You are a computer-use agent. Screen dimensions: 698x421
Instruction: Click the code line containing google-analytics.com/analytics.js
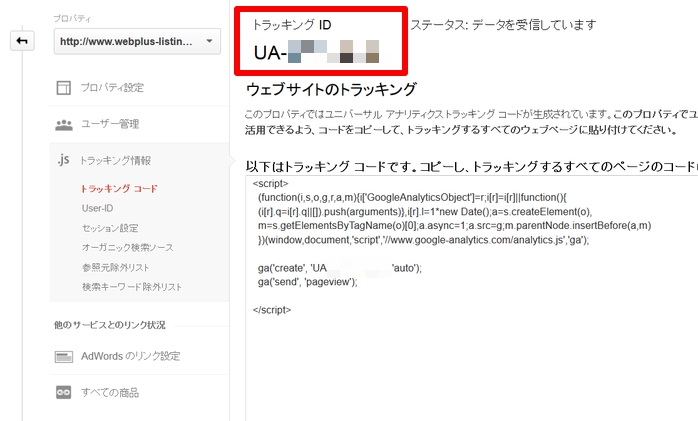pyautogui.click(x=423, y=240)
